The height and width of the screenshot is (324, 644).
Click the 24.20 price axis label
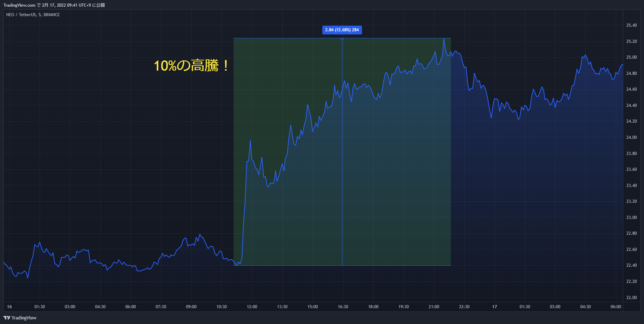click(631, 121)
